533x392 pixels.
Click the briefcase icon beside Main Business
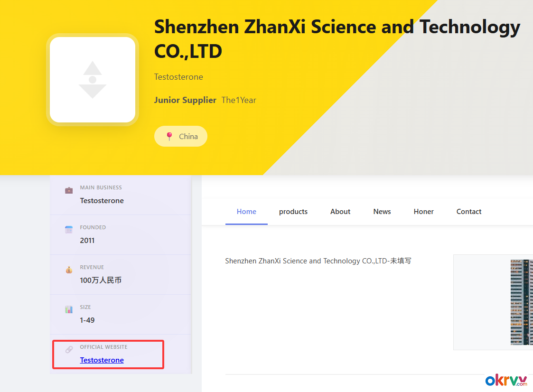click(69, 190)
